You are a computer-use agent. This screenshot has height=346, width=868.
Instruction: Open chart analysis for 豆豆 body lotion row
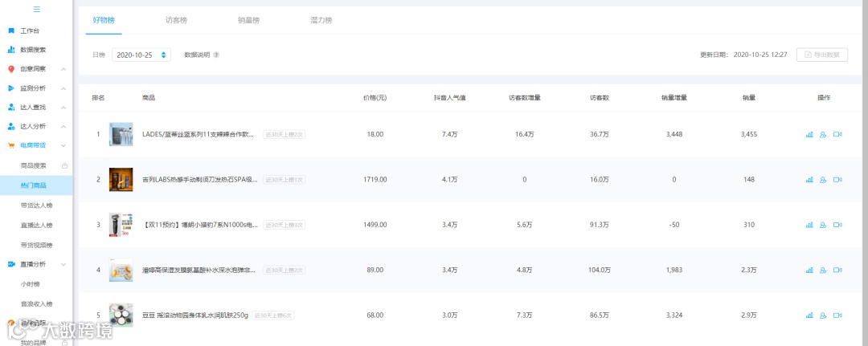[x=809, y=315]
